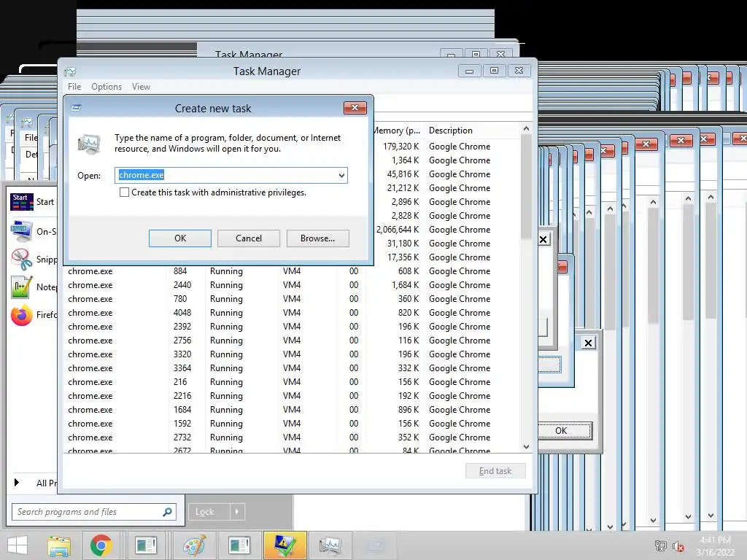The height and width of the screenshot is (560, 747).
Task: Select the chrome.exe row with PID 3364
Action: (292, 368)
